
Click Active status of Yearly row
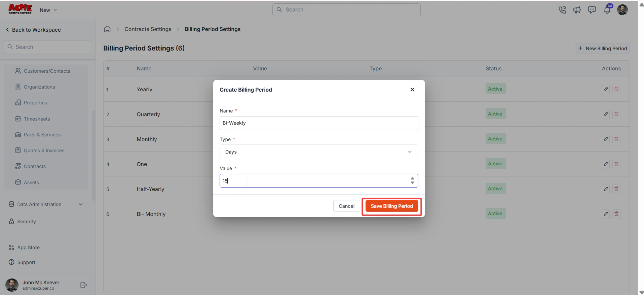[x=495, y=89]
